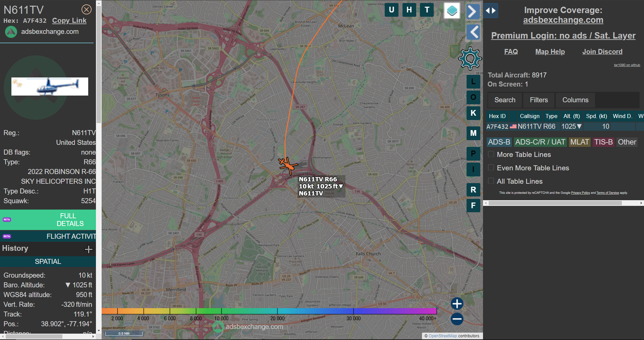The width and height of the screenshot is (644, 340).
Task: Toggle ADS-C/R / UAT source filter
Action: coord(540,142)
